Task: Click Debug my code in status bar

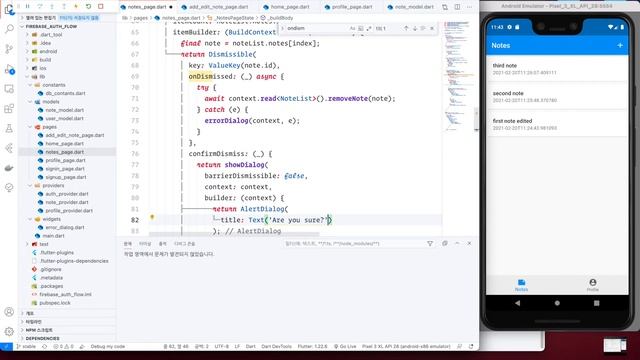Action: 107,346
